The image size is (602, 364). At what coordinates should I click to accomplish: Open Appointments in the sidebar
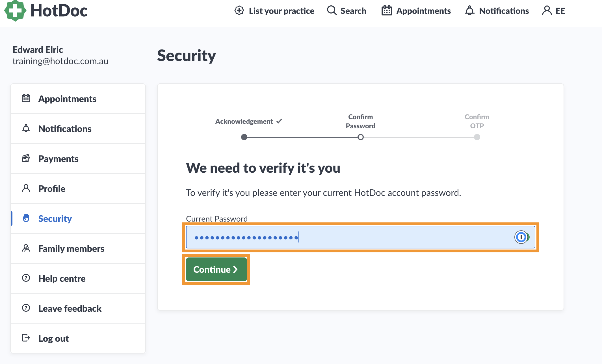(x=78, y=99)
